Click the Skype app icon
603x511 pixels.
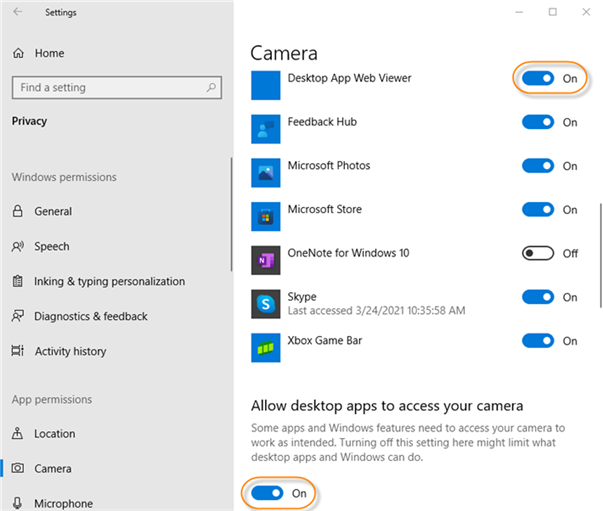point(267,303)
